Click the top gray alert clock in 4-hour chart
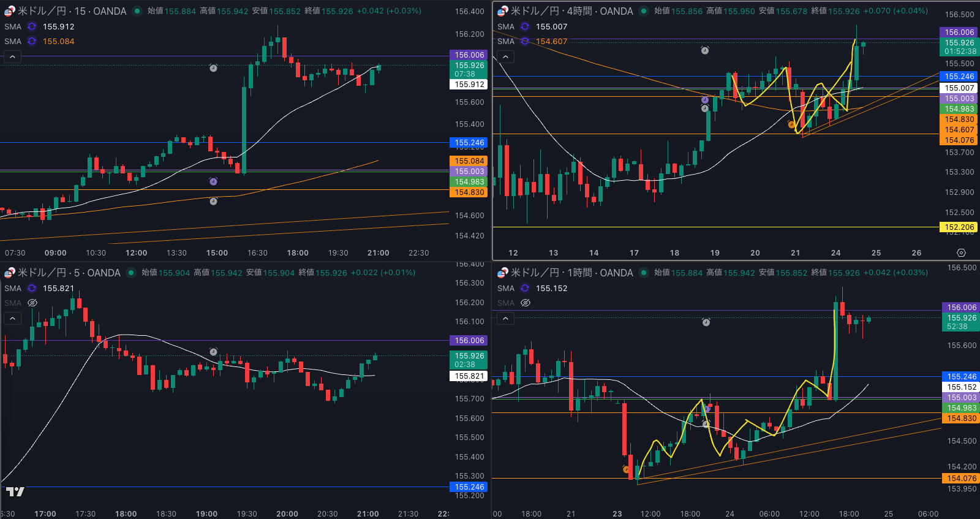 705,50
